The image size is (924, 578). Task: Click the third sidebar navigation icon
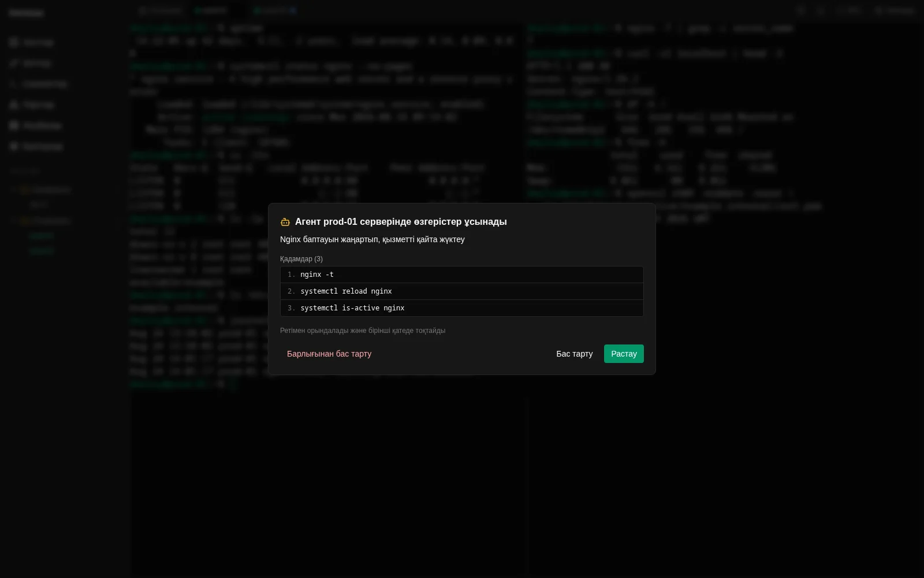tap(14, 84)
